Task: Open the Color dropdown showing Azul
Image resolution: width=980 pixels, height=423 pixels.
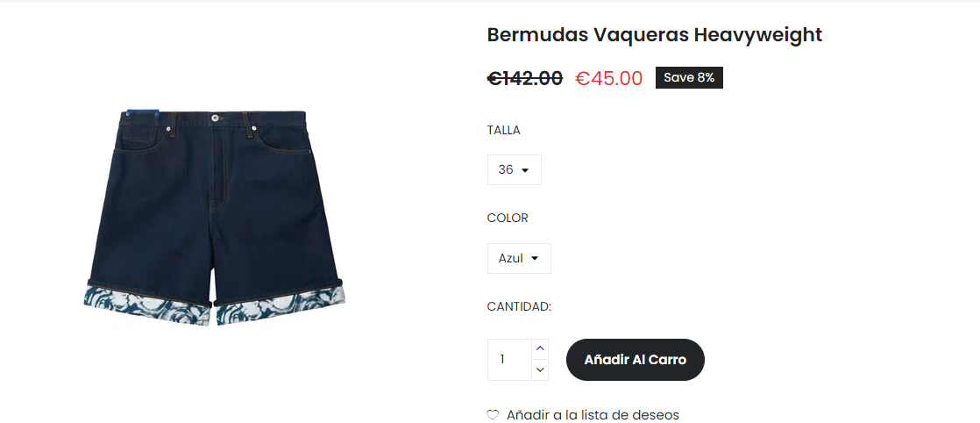Action: tap(520, 258)
